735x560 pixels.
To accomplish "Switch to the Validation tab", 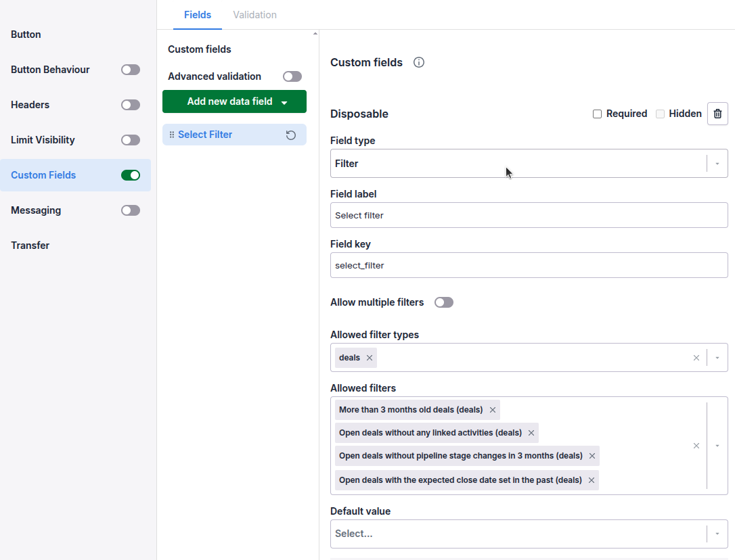I will click(x=255, y=15).
